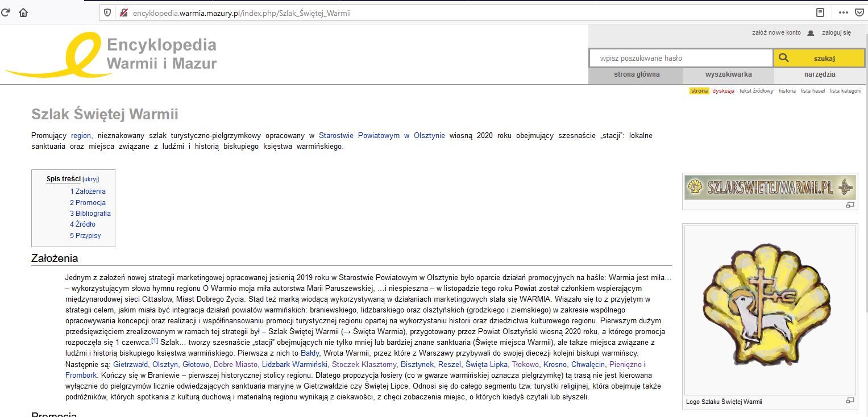Open the tracking protection shield icon
868x417 pixels.
point(107,12)
